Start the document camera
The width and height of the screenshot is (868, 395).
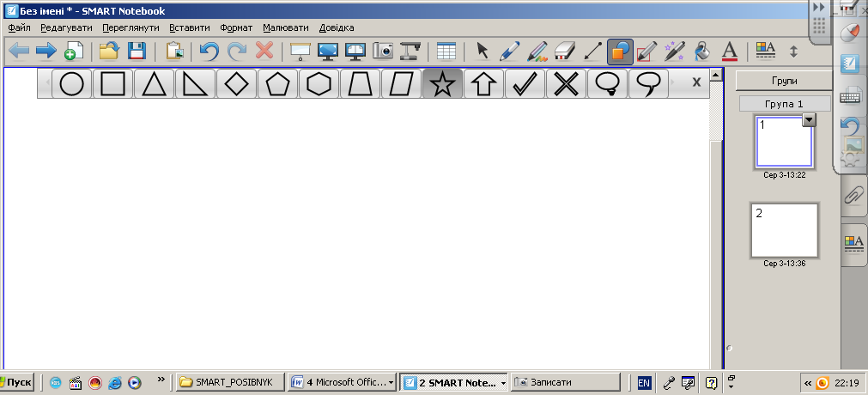tap(410, 52)
